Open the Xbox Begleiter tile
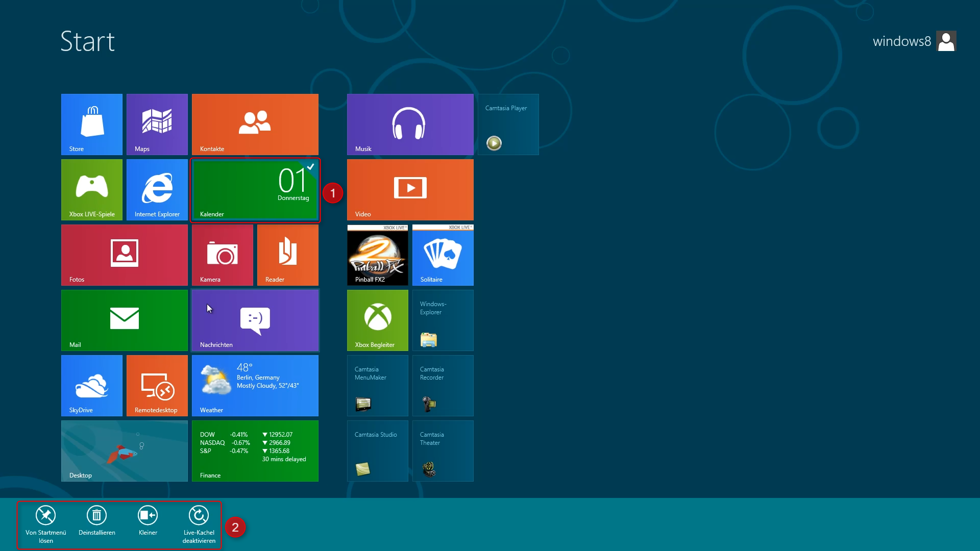The height and width of the screenshot is (551, 980). [378, 320]
